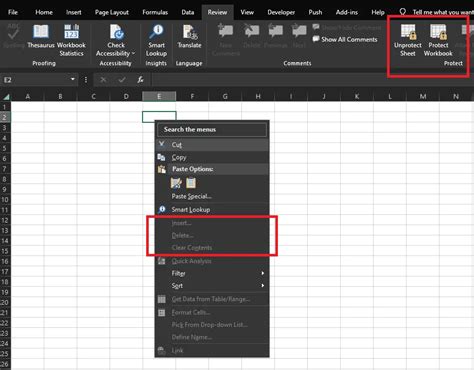Click the Workbook Statistics icon
This screenshot has height=370, width=474.
71,32
